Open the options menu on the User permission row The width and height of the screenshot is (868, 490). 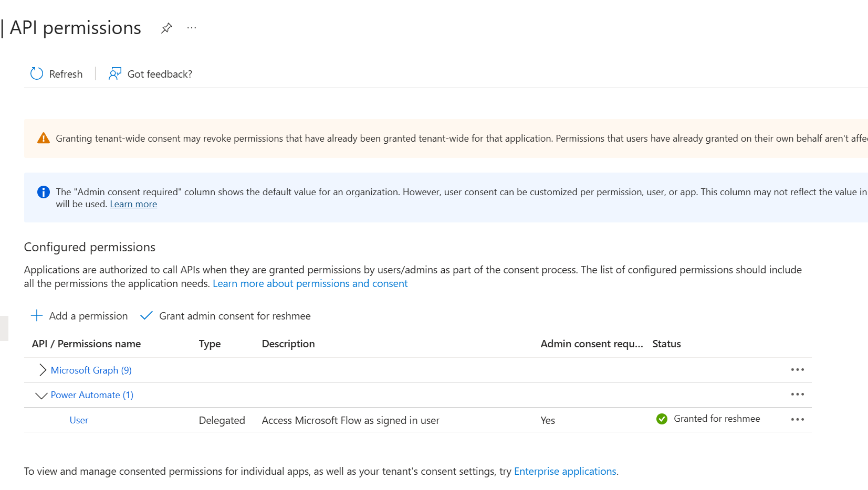point(797,419)
